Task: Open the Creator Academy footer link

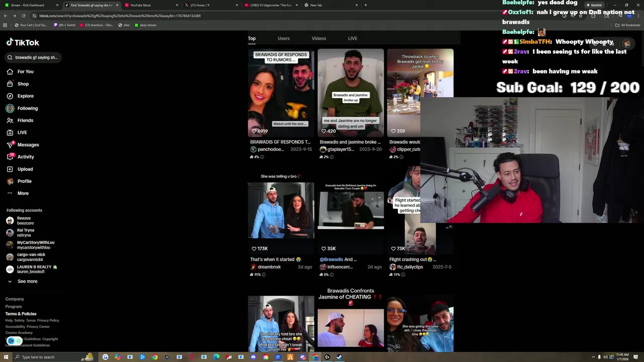Action: click(19, 333)
